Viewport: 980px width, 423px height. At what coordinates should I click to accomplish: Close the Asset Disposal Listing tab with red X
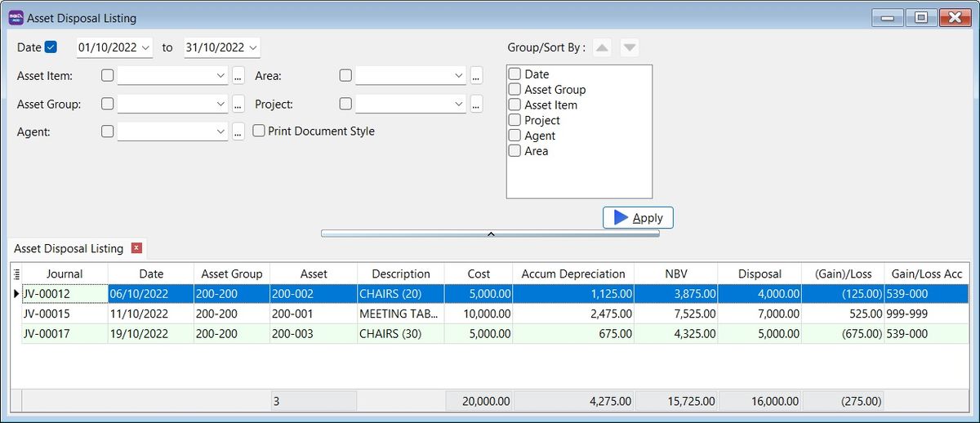click(x=136, y=248)
